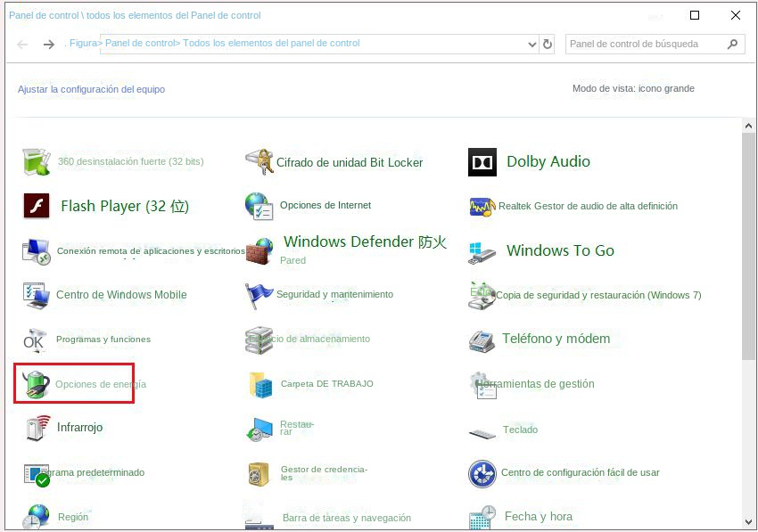Click the Opciones de energía battery icon
Image resolution: width=758 pixels, height=532 pixels.
tap(37, 385)
